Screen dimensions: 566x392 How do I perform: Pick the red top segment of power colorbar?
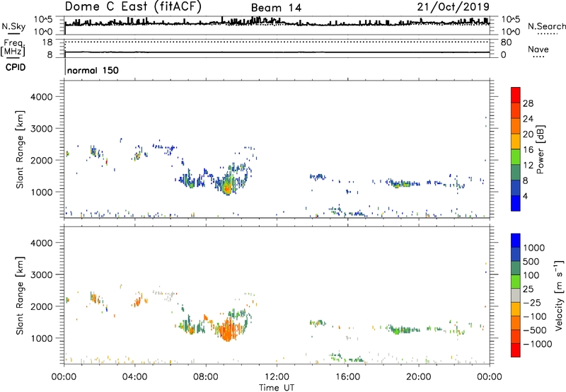pyautogui.click(x=516, y=95)
